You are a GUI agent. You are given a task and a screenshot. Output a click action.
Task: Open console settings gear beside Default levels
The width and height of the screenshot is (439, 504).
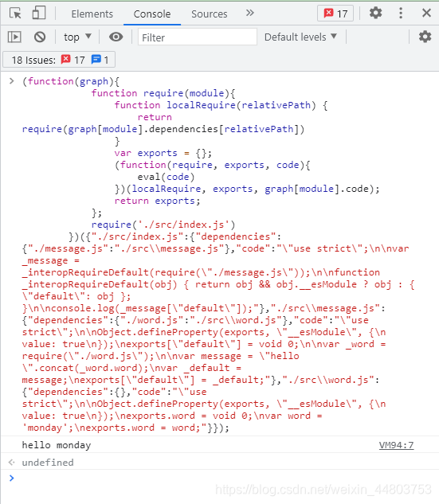tap(425, 37)
